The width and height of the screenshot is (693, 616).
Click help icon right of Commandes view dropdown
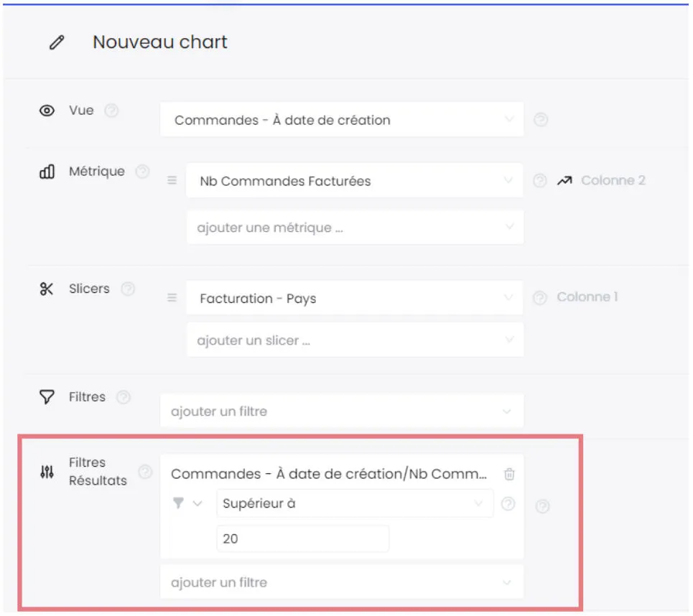point(541,120)
